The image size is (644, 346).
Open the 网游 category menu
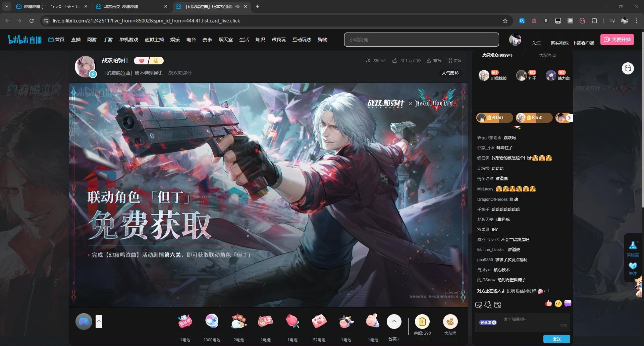92,40
